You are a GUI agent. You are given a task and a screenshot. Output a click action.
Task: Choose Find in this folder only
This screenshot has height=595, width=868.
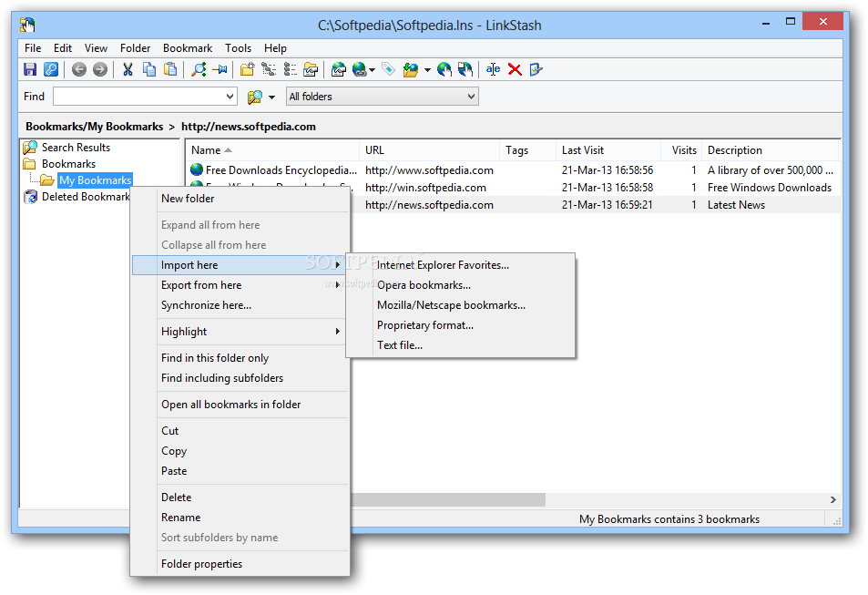pyautogui.click(x=240, y=358)
